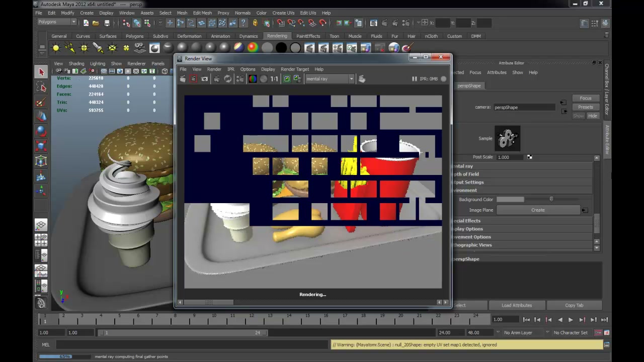Expand the Depth of Field section
Viewport: 644px width, 362px height.
pyautogui.click(x=523, y=174)
